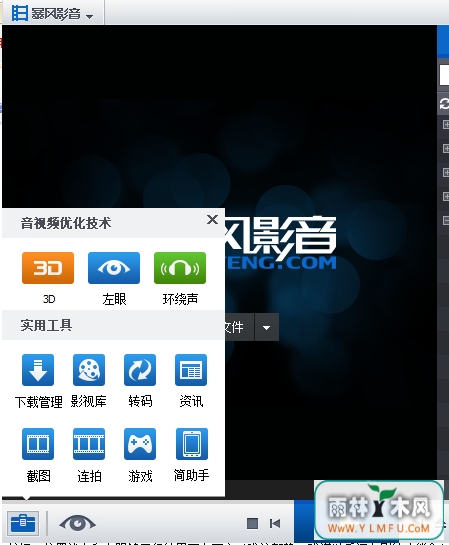This screenshot has height=545, width=449.
Task: Toggle the toolbox button in bottom bar
Action: [x=23, y=522]
